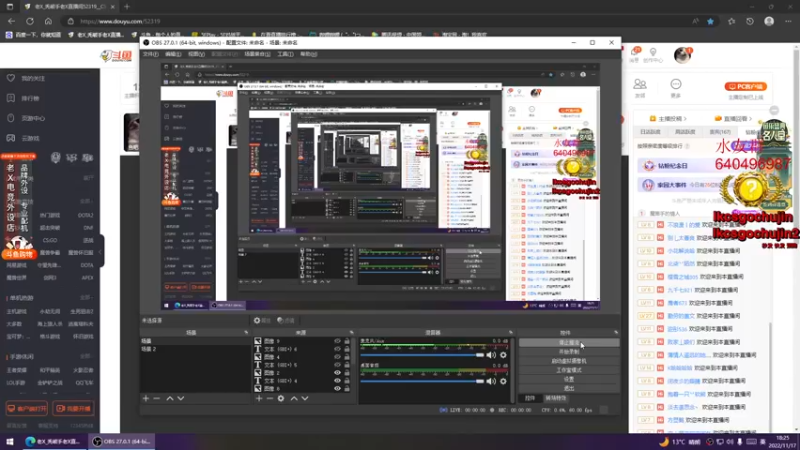
Task: Click the 启动虚拟摄像机 virtual camera button
Action: click(569, 361)
